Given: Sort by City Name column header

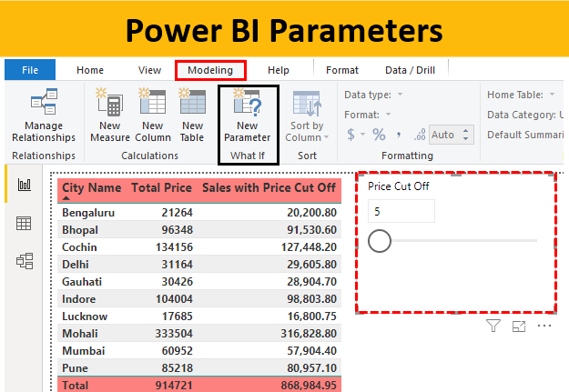Looking at the screenshot, I should tap(91, 188).
